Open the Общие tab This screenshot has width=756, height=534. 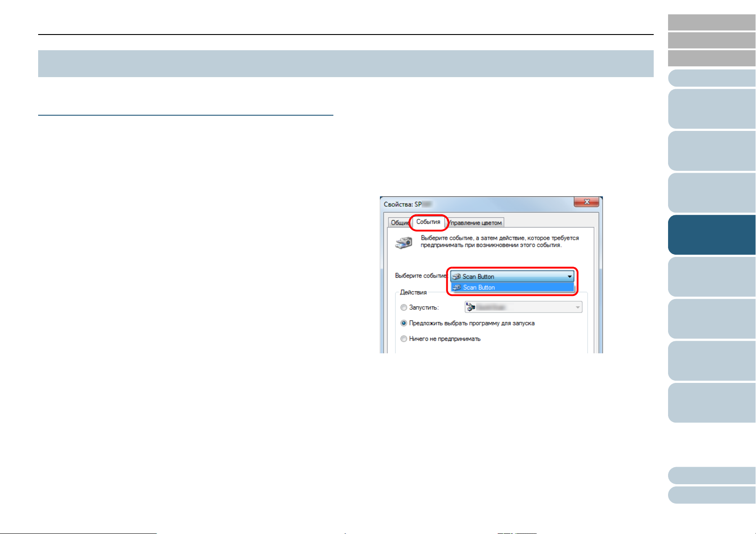399,223
